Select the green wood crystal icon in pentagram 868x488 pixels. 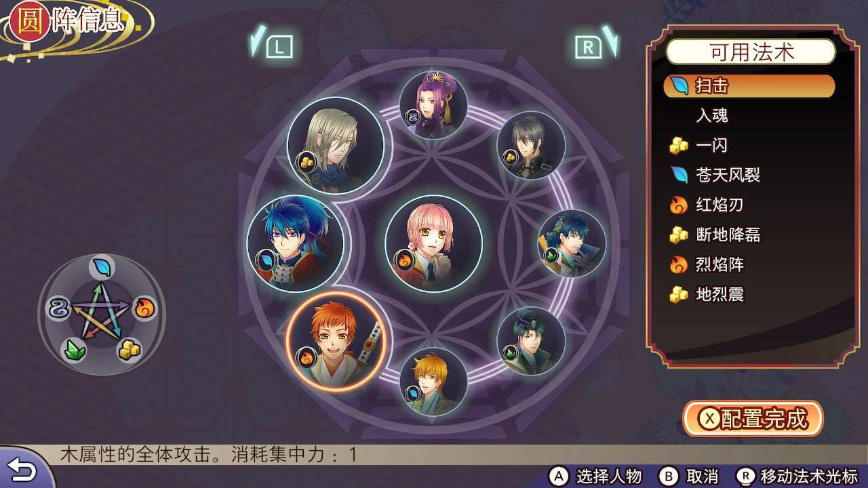pyautogui.click(x=75, y=350)
